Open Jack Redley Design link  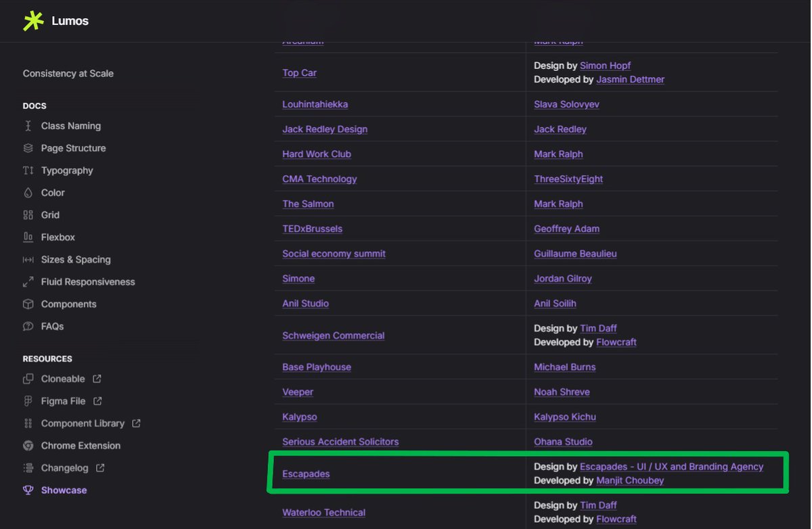pos(325,129)
